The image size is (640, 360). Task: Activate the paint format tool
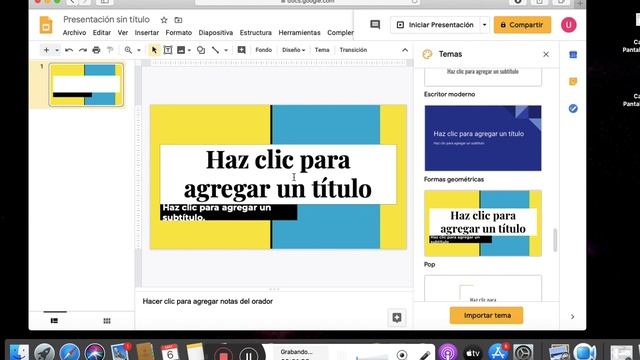(x=110, y=50)
